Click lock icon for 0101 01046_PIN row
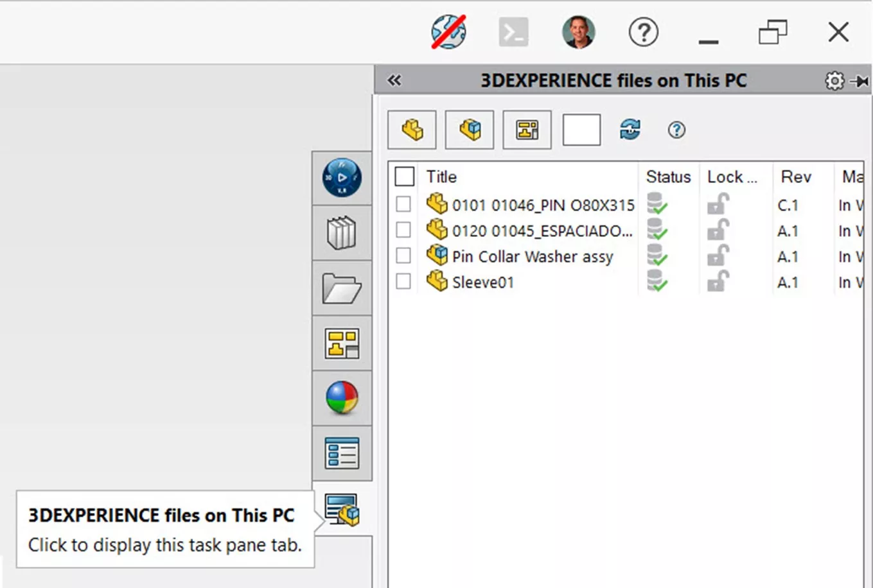 718,204
